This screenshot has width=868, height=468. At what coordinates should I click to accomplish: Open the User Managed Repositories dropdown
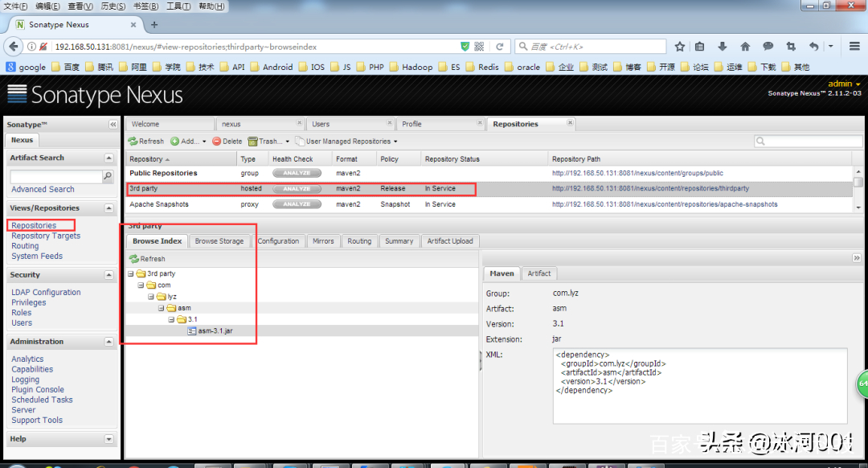[x=346, y=142]
